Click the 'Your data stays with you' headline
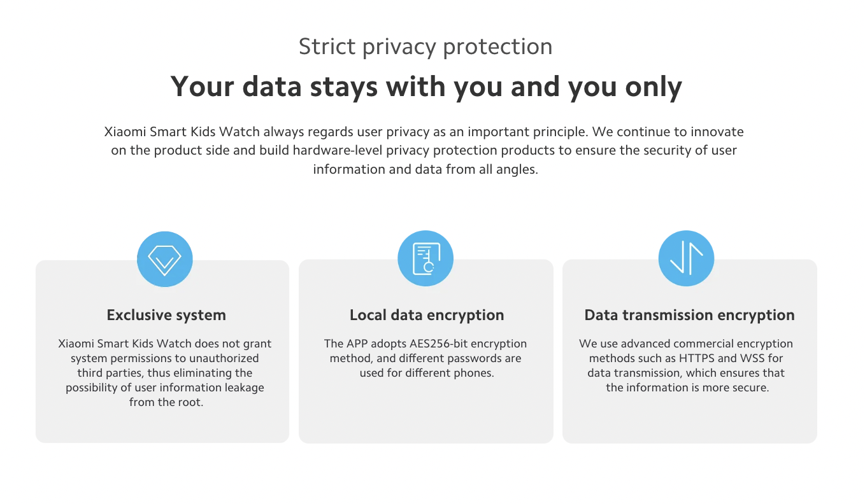Image resolution: width=865 pixels, height=504 pixels. (426, 87)
